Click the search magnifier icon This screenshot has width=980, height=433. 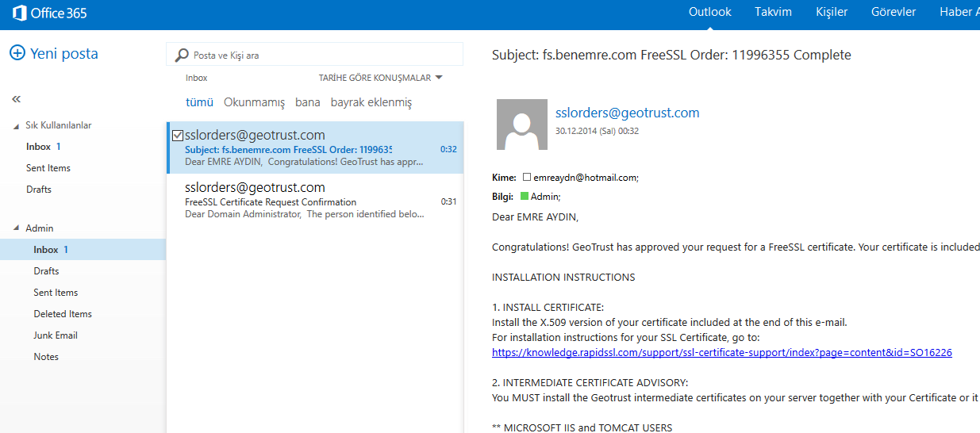tap(182, 55)
